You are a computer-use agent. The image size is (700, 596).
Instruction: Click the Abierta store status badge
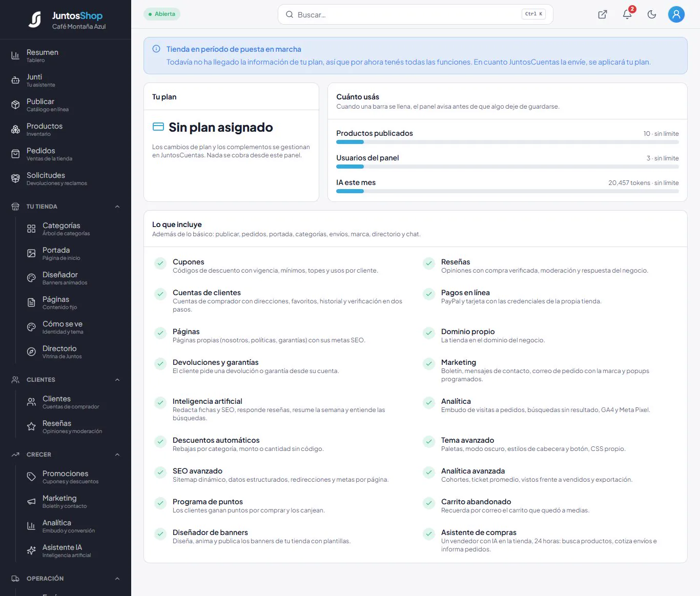click(x=162, y=14)
